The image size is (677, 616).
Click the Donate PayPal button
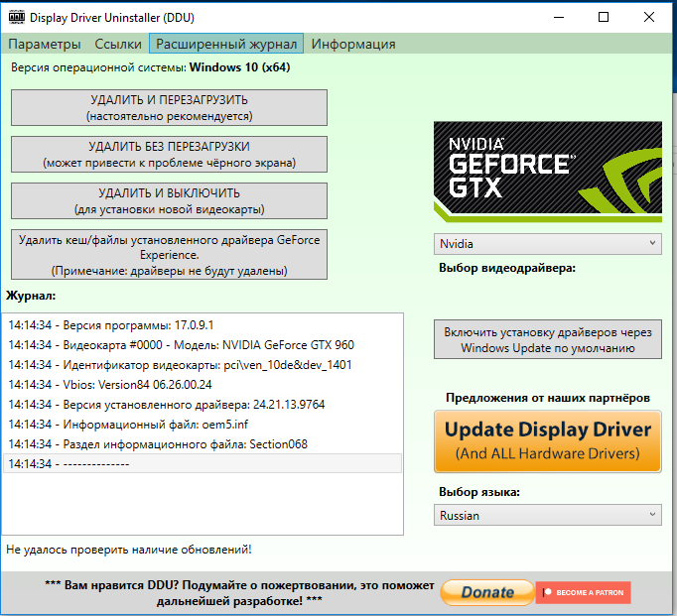tap(487, 592)
